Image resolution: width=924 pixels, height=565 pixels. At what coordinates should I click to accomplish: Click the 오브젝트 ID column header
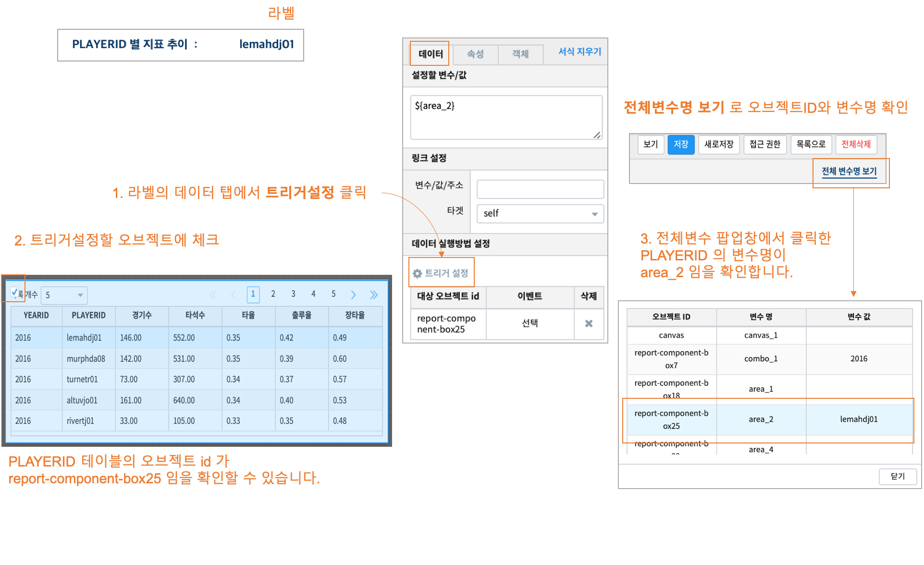[671, 317]
